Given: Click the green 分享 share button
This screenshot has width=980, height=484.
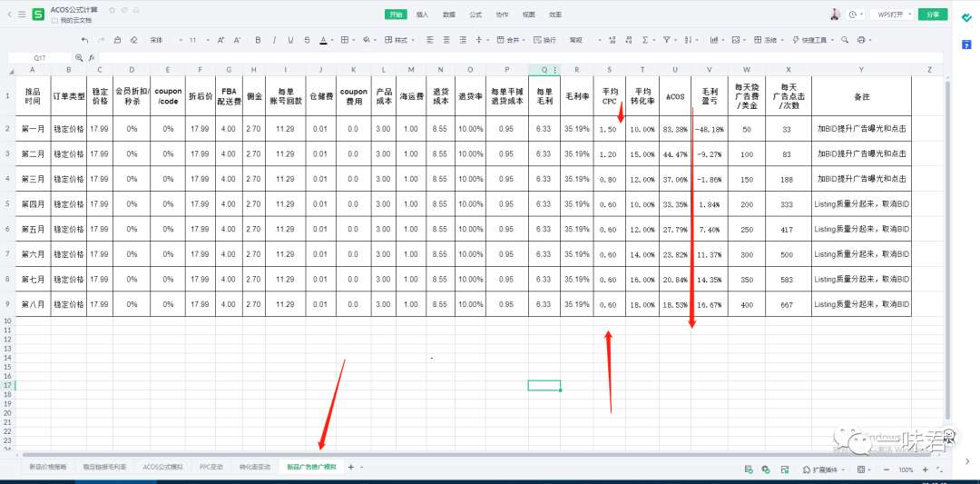Looking at the screenshot, I should 933,15.
